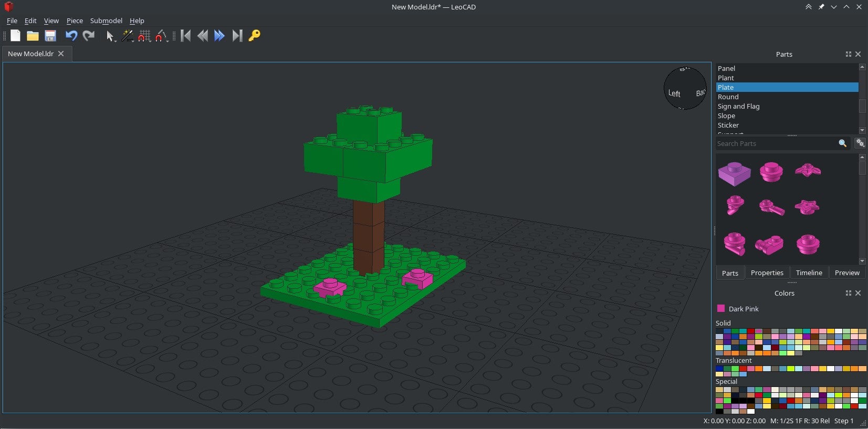This screenshot has width=868, height=429.
Task: Skip to the last step
Action: click(237, 36)
